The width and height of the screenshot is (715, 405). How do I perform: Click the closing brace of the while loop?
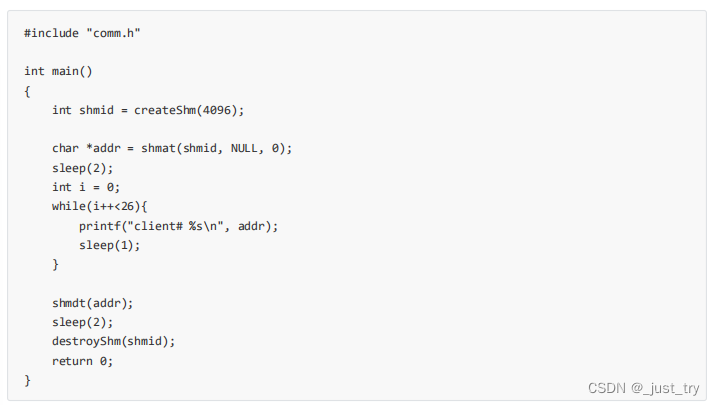pos(56,264)
